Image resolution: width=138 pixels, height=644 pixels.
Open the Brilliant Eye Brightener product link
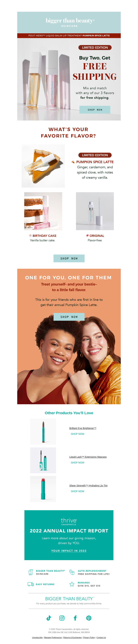83,428
